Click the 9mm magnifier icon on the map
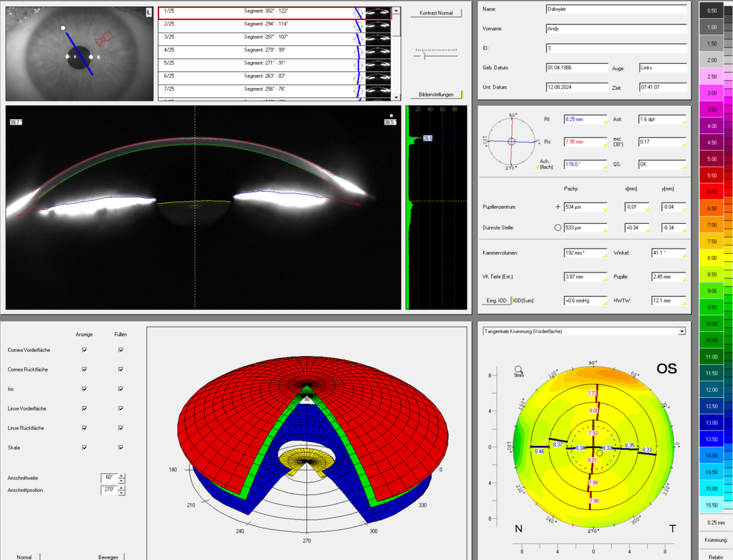Image resolution: width=733 pixels, height=560 pixels. (518, 369)
